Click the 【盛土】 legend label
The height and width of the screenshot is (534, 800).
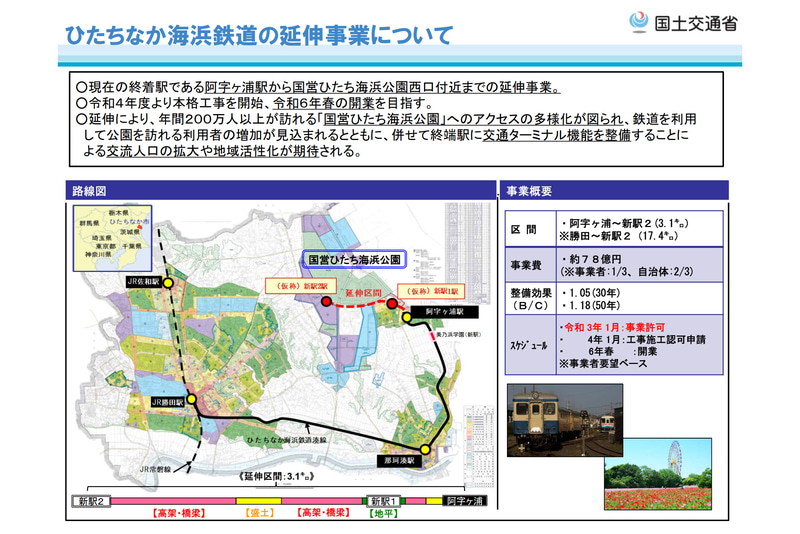[260, 513]
